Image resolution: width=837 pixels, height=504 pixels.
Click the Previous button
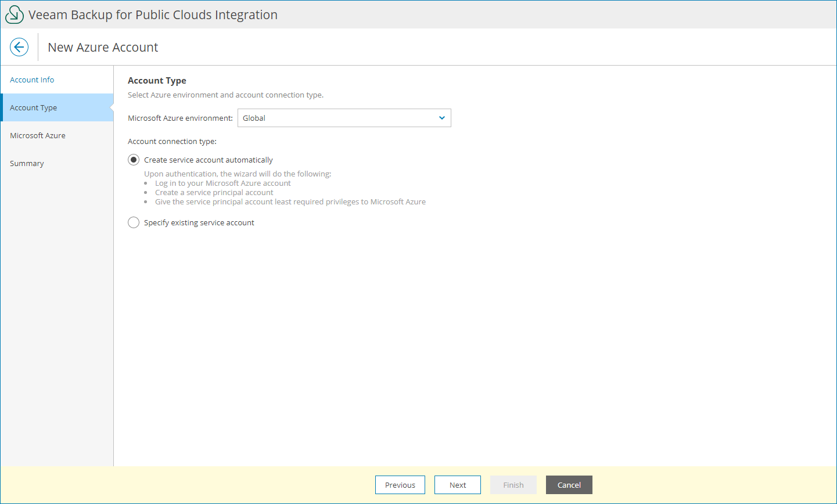point(400,485)
